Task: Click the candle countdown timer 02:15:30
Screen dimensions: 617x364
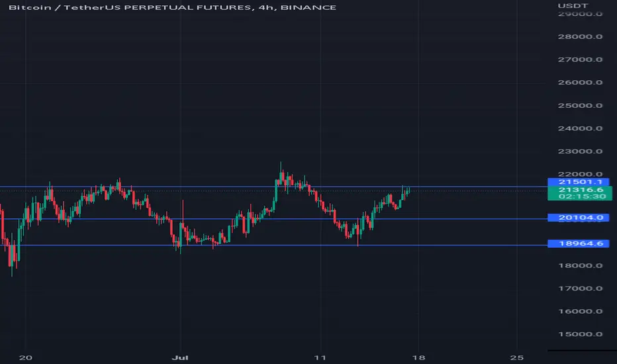Action: click(x=582, y=197)
